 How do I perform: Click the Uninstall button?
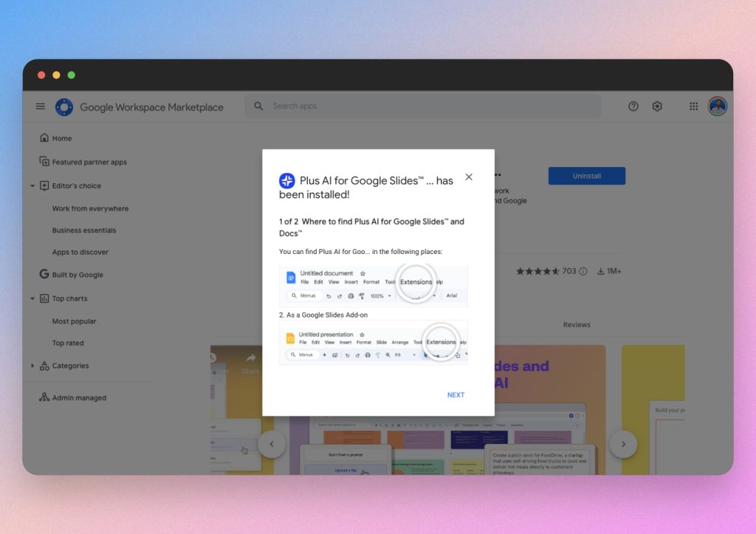[x=587, y=176]
